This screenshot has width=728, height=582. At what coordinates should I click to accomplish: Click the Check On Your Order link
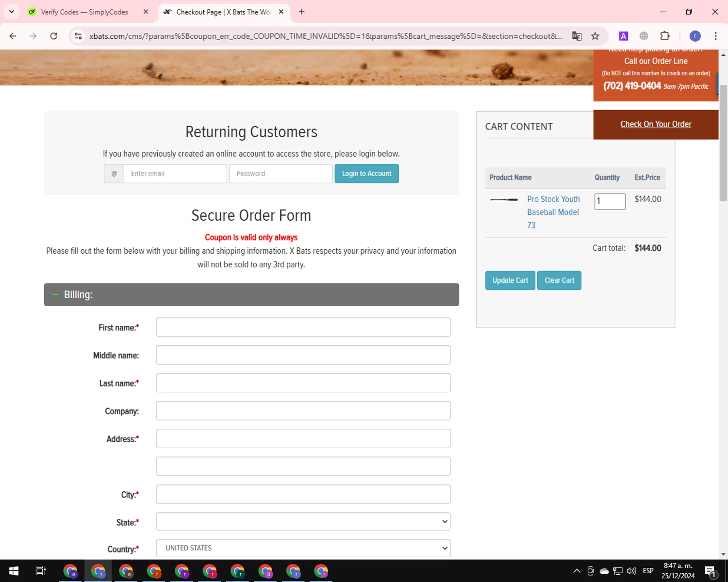click(x=656, y=124)
